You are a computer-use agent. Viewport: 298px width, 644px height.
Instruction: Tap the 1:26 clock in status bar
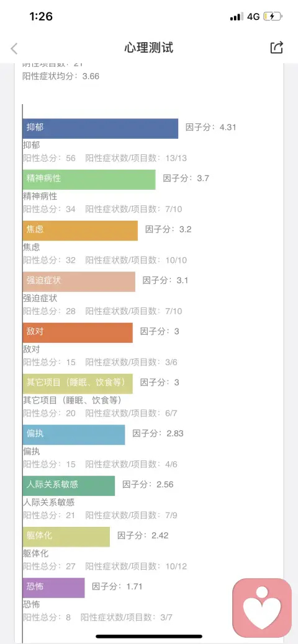[x=41, y=17]
